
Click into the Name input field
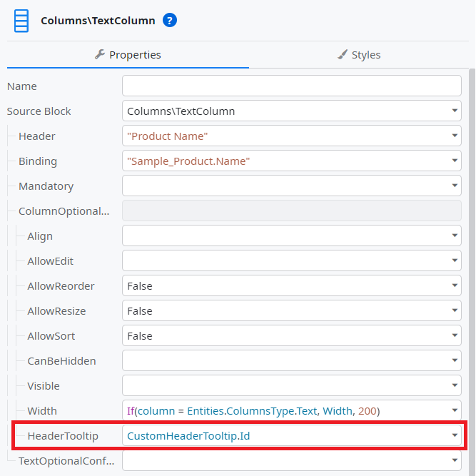click(x=292, y=86)
